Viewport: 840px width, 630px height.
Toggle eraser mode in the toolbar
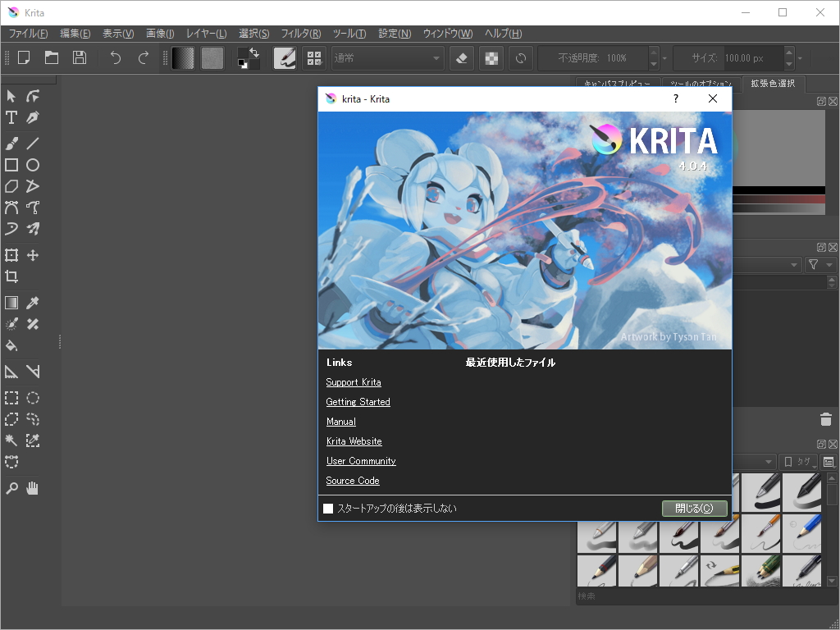pyautogui.click(x=460, y=57)
